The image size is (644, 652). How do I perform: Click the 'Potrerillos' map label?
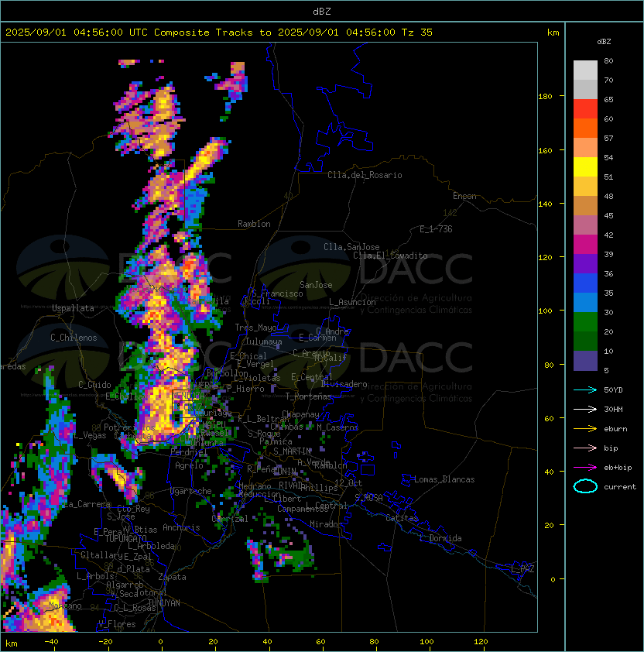pos(129,427)
